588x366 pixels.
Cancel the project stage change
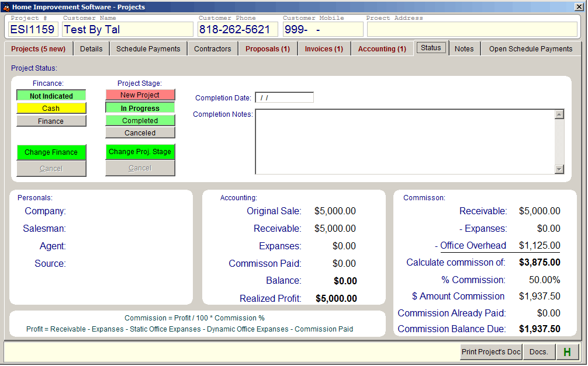pos(140,168)
